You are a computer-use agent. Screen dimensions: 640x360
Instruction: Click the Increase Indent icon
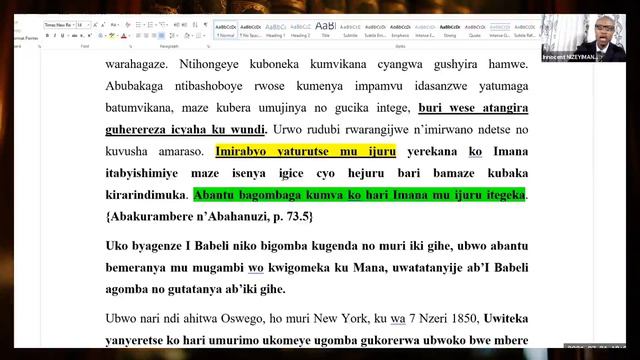[x=184, y=25]
